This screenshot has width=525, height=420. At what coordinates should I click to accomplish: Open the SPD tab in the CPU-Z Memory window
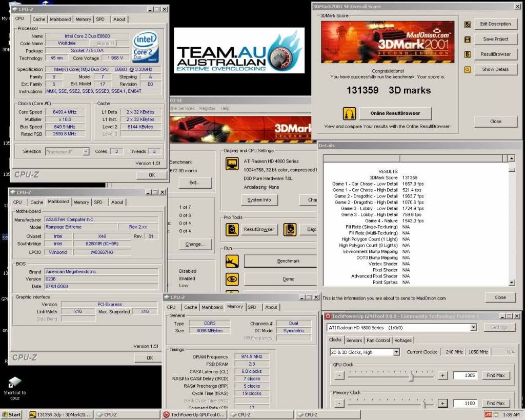252,307
